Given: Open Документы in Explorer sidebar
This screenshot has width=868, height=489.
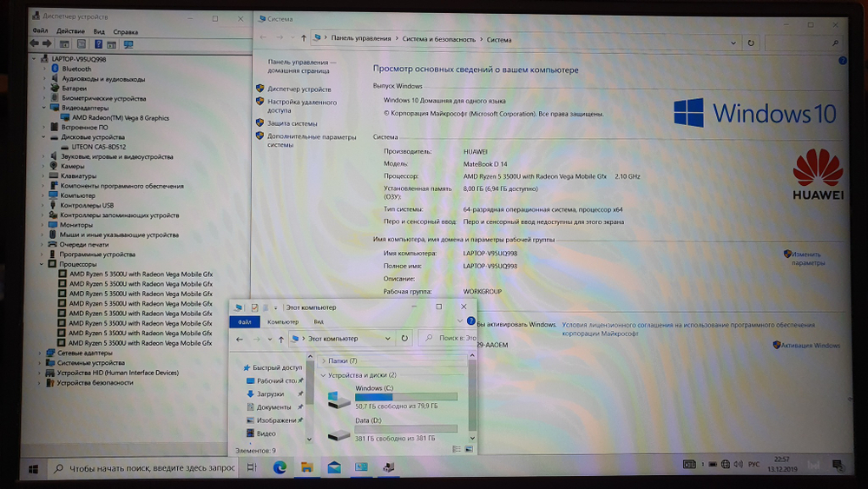Looking at the screenshot, I should pyautogui.click(x=273, y=407).
